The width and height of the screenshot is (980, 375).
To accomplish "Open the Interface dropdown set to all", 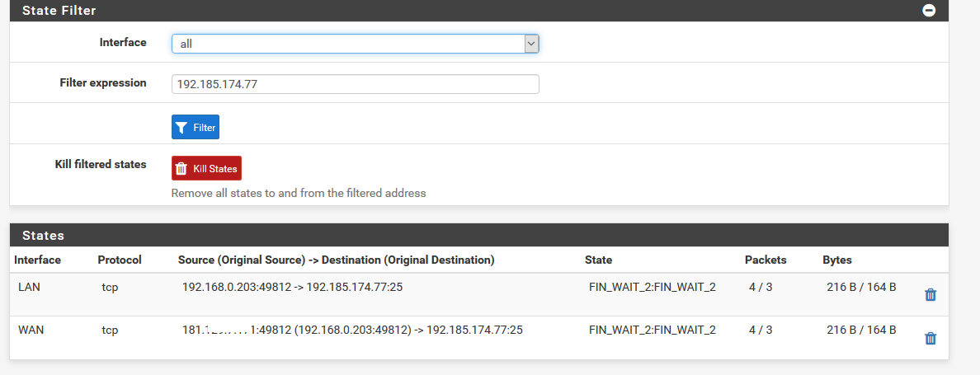I will coord(355,44).
